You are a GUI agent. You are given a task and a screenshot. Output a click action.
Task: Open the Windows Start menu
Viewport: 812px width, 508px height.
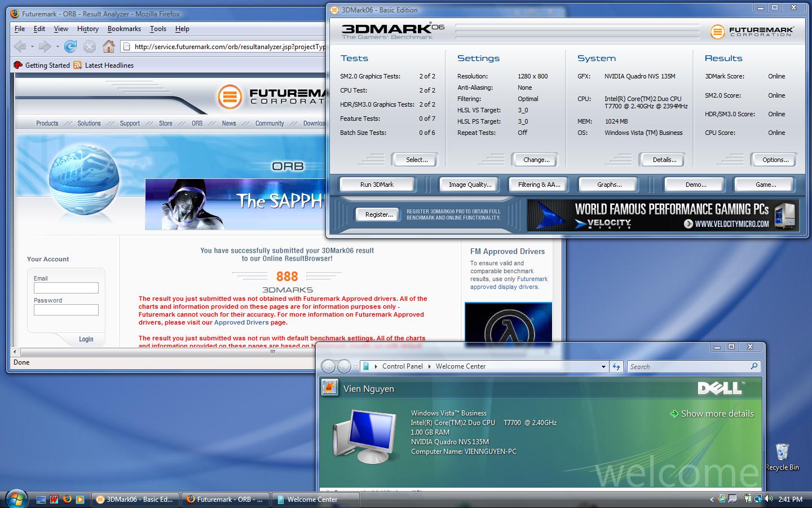[16, 498]
